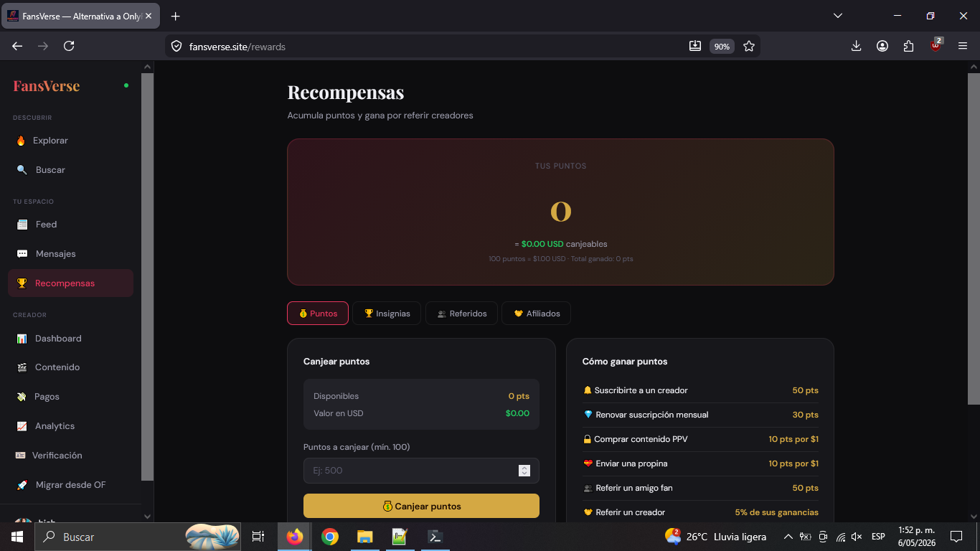Open the green notepad app on the taskbar
The image size is (980, 551).
pyautogui.click(x=400, y=537)
